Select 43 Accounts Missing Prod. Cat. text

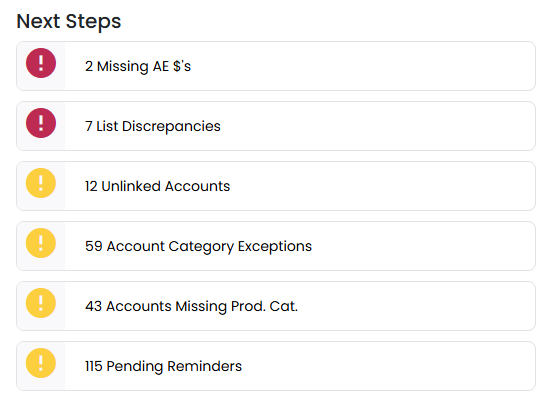tap(192, 306)
